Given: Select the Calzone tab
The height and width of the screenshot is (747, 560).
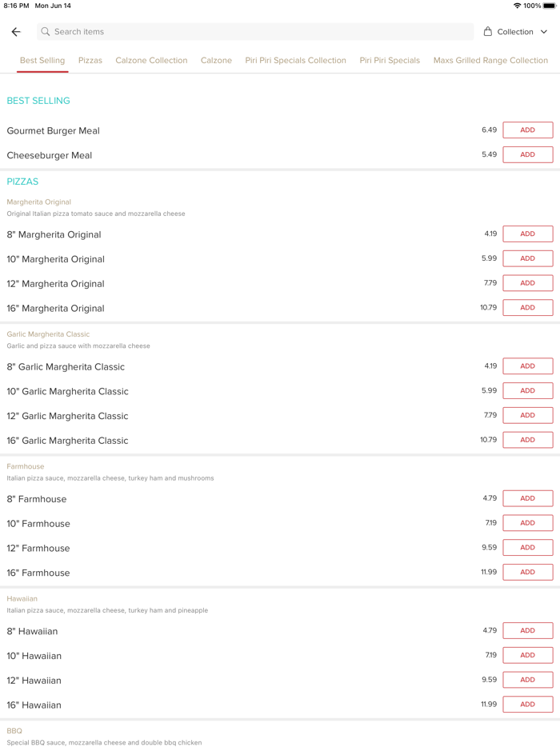Looking at the screenshot, I should point(216,61).
